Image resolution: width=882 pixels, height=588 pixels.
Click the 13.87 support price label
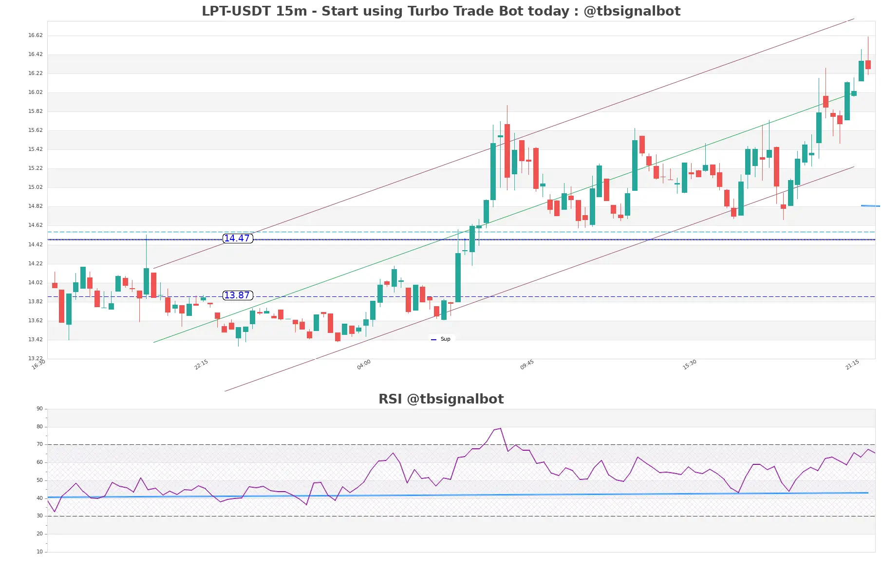(x=238, y=295)
